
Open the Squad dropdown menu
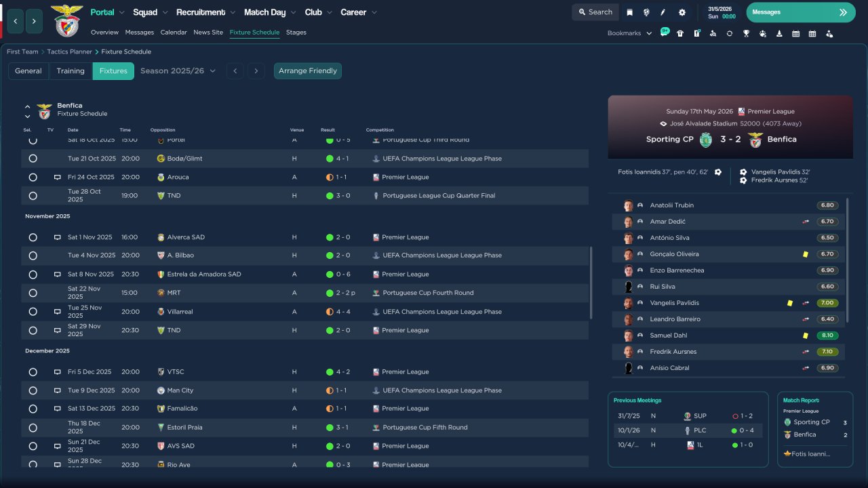tap(150, 12)
